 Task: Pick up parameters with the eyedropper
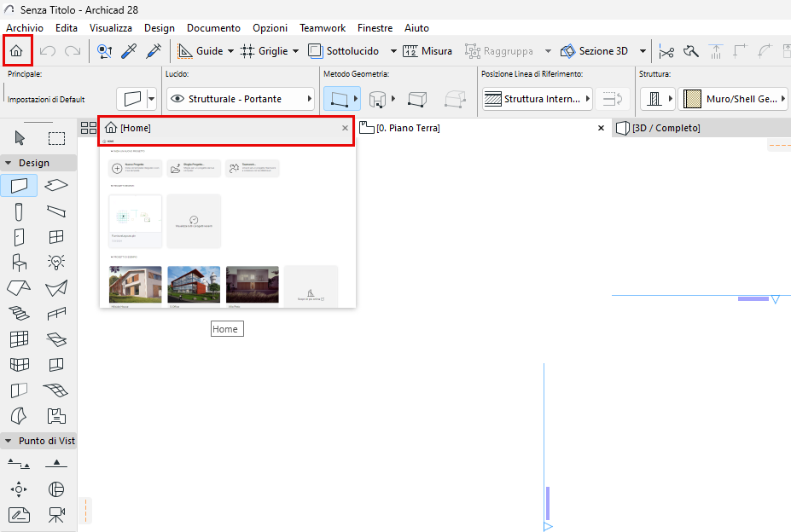point(129,51)
